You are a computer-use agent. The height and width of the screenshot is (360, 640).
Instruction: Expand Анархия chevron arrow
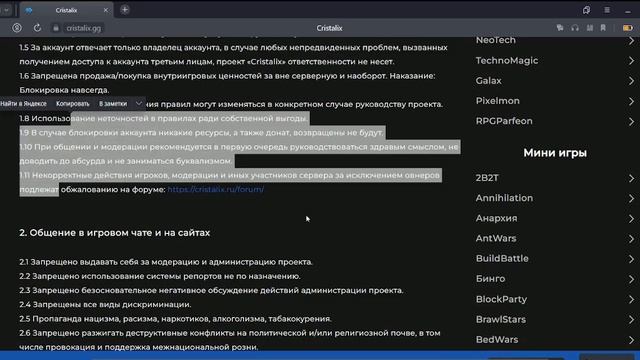click(x=631, y=219)
